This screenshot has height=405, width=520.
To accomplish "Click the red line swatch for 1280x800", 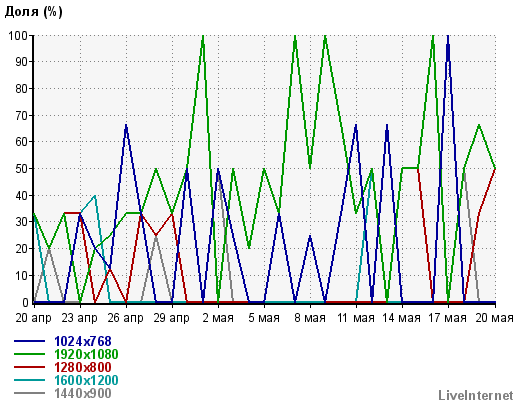I will (x=29, y=367).
